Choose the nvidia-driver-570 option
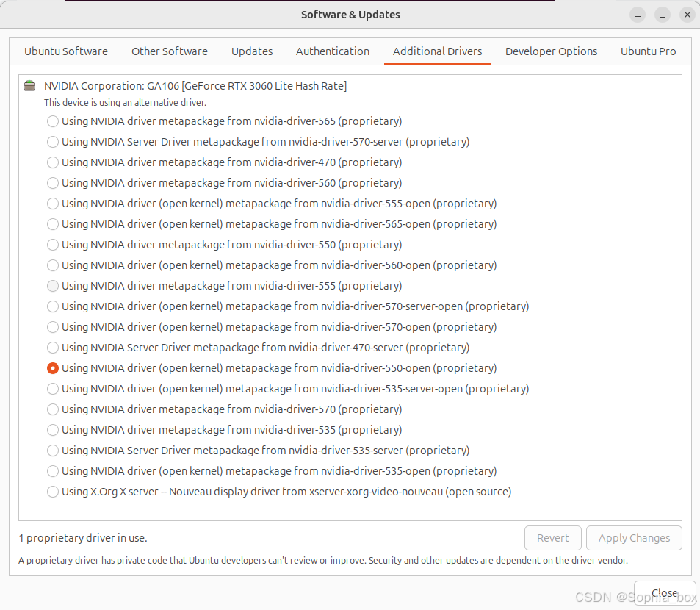Viewport: 700px width, 610px height. pyautogui.click(x=225, y=409)
